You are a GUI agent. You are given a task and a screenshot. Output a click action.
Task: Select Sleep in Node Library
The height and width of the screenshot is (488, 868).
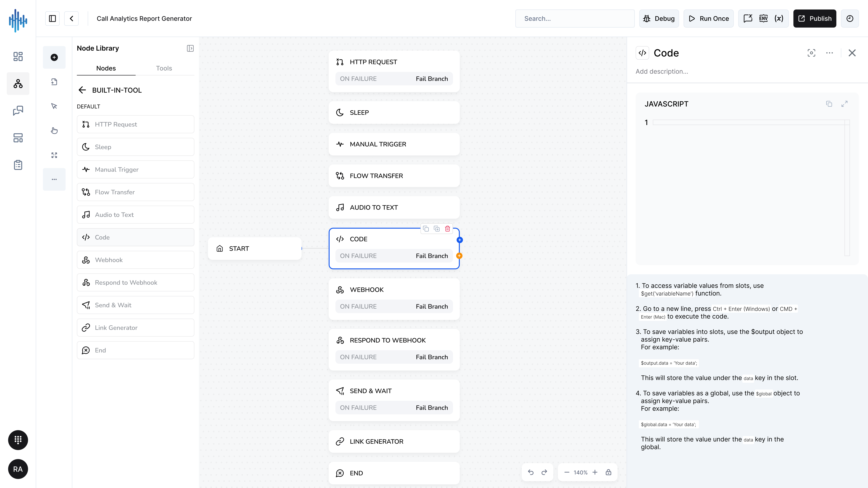[135, 147]
